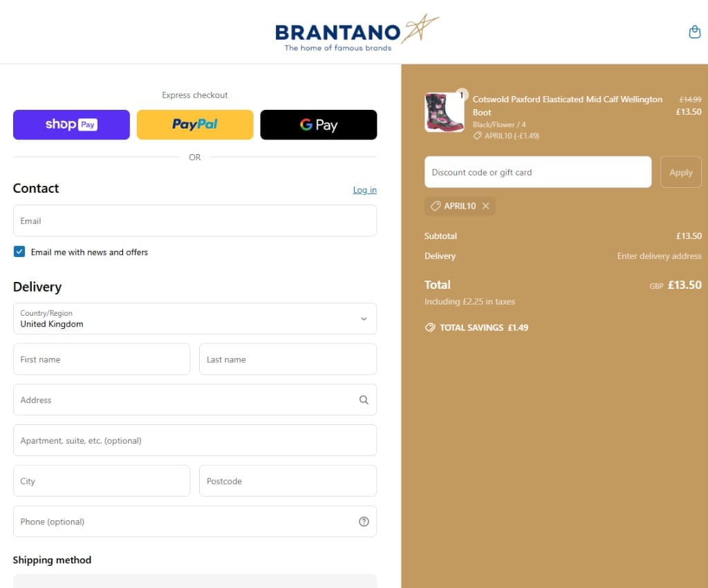
Task: Focus the Discount code or gift card field
Action: 538,172
